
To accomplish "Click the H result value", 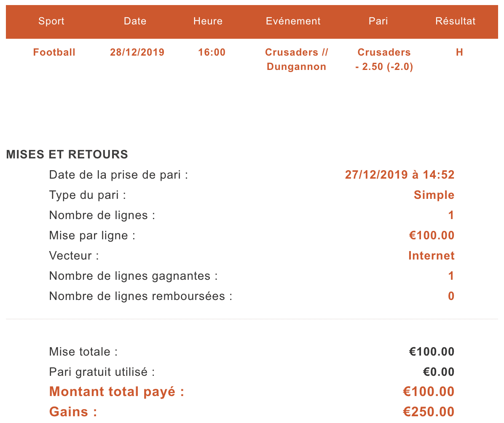I will coord(460,52).
